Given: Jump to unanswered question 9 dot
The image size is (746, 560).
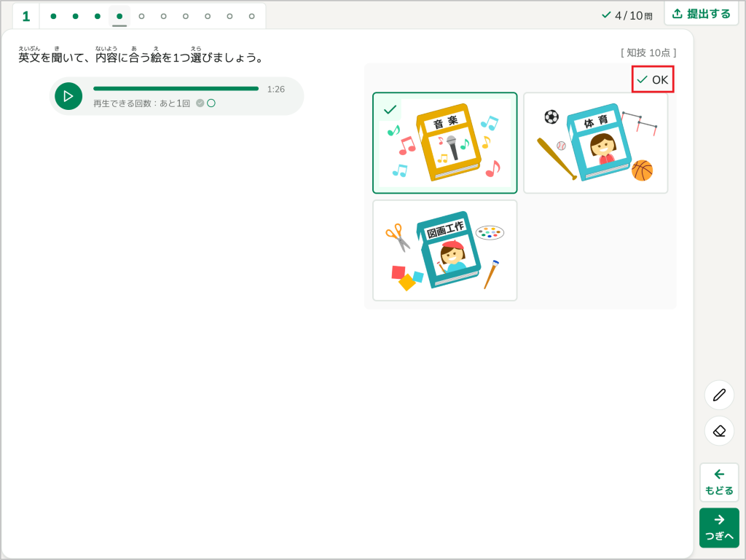Looking at the screenshot, I should click(x=229, y=16).
